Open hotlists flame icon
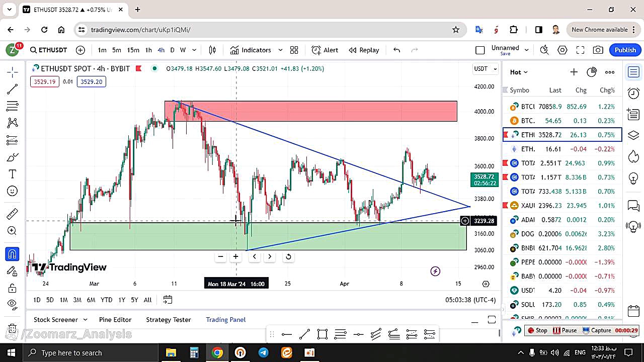 pyautogui.click(x=633, y=156)
